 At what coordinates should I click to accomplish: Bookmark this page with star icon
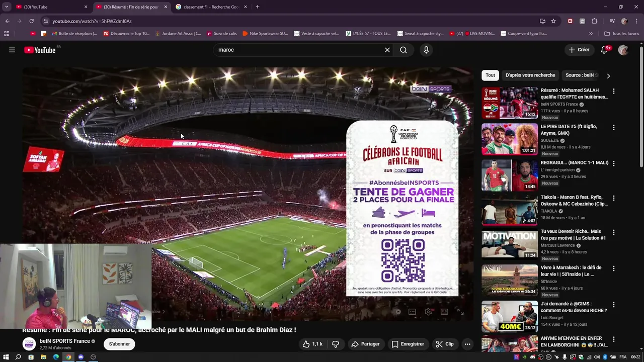point(553,21)
